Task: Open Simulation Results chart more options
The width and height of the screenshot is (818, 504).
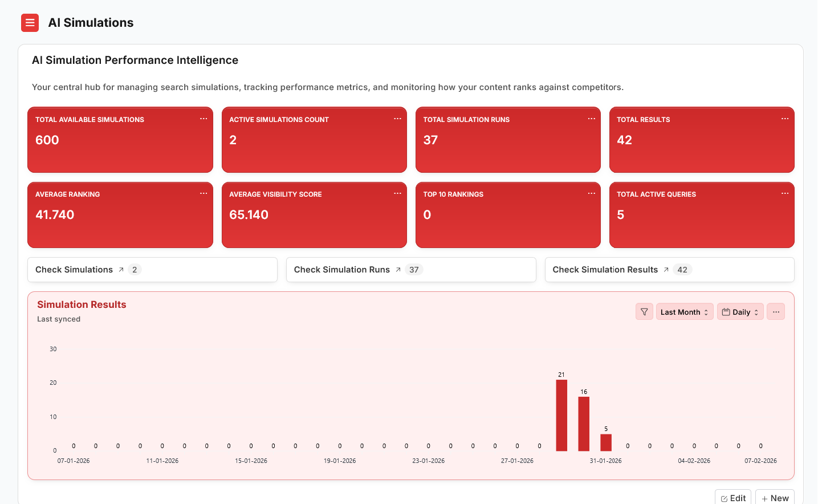Action: click(x=776, y=312)
